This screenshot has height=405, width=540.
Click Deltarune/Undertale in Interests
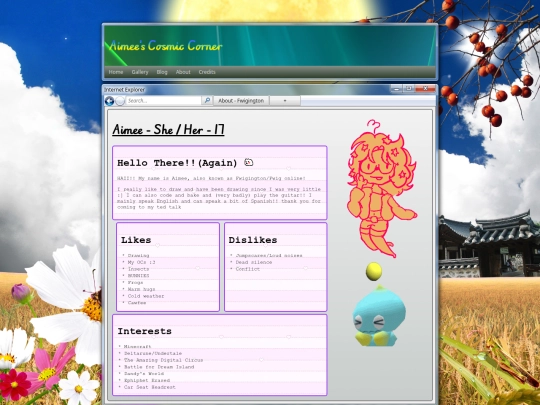[153, 353]
